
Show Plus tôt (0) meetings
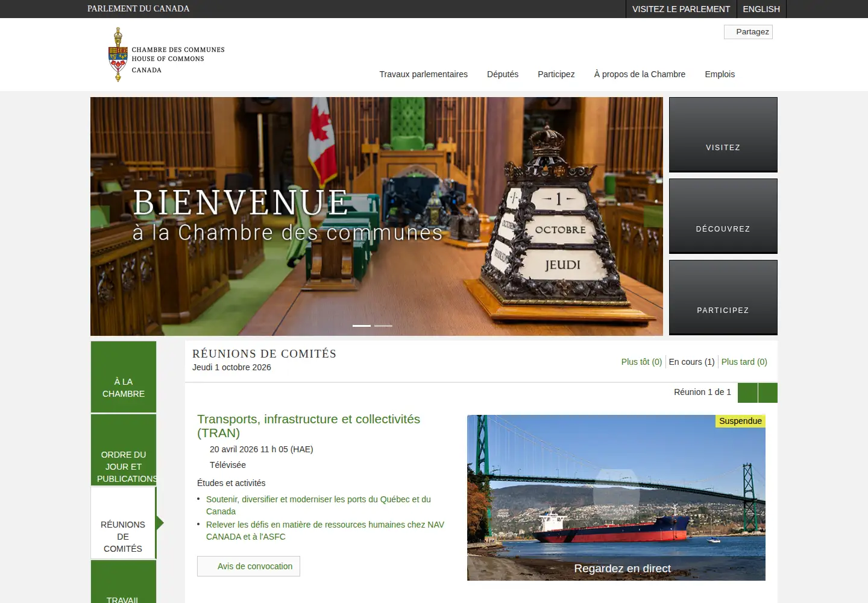(641, 362)
